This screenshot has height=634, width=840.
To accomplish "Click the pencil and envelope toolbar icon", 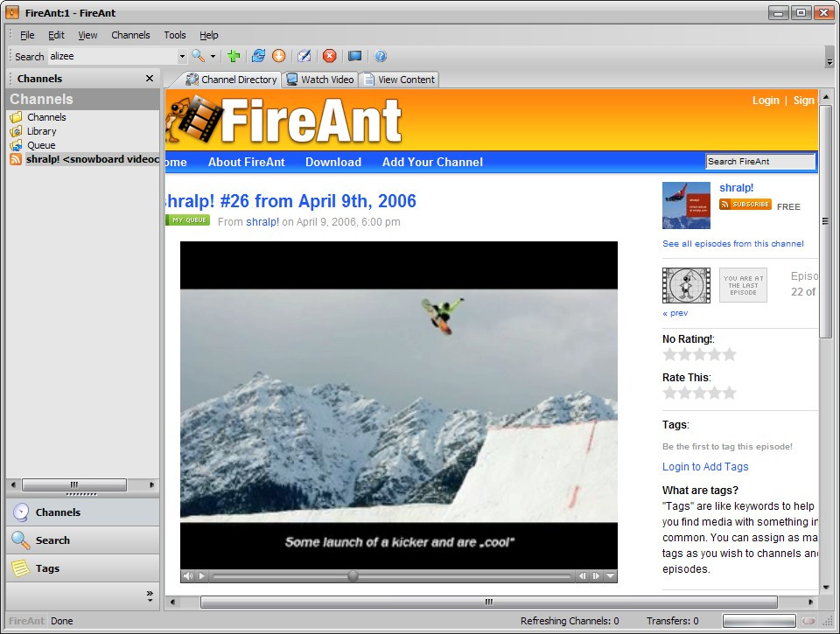I will 304,56.
